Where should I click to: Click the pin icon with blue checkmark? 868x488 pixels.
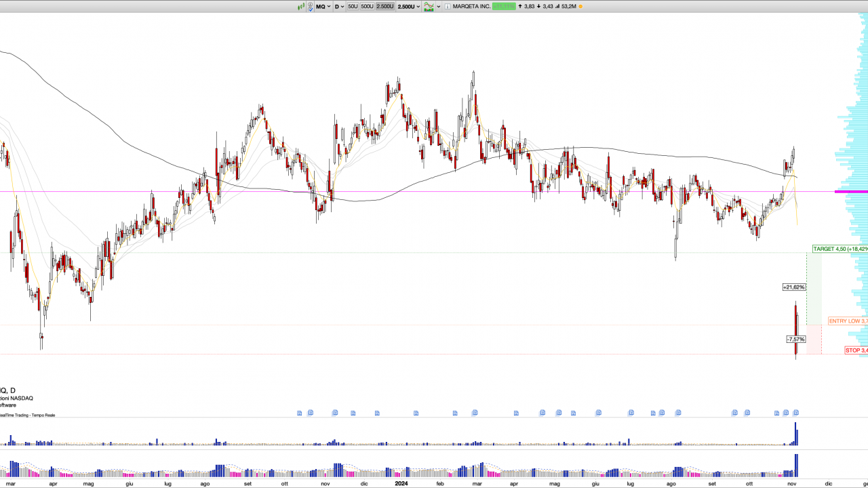311,7
